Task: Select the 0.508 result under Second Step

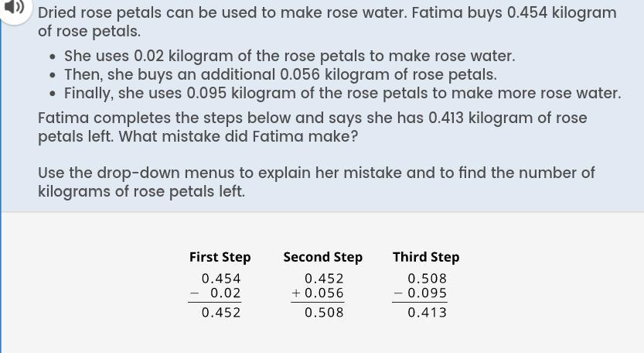Action: pyautogui.click(x=324, y=313)
